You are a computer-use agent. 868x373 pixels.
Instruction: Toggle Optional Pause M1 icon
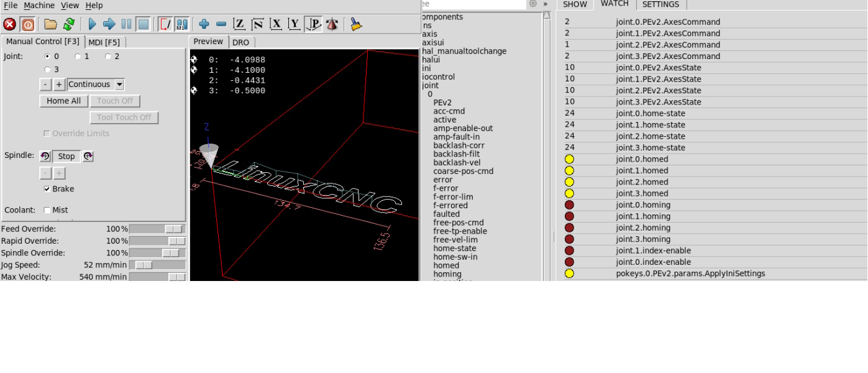click(181, 24)
